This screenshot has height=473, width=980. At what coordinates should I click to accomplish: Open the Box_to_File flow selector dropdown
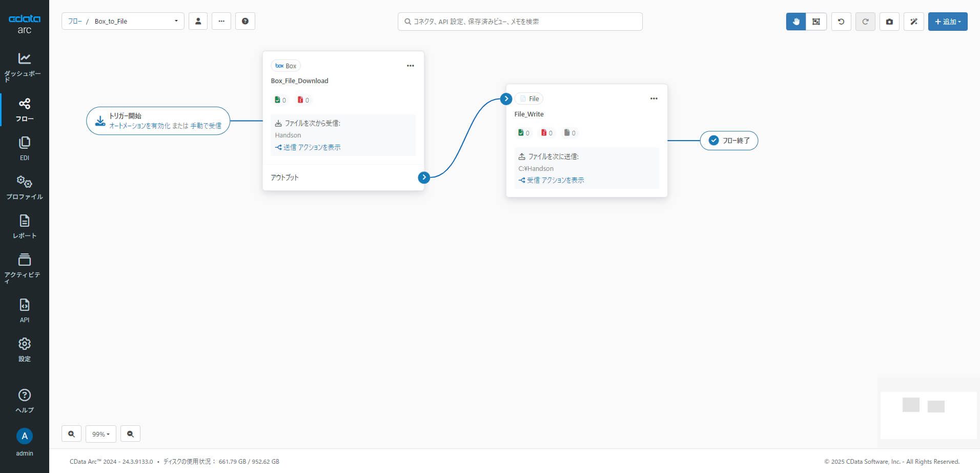pyautogui.click(x=123, y=21)
